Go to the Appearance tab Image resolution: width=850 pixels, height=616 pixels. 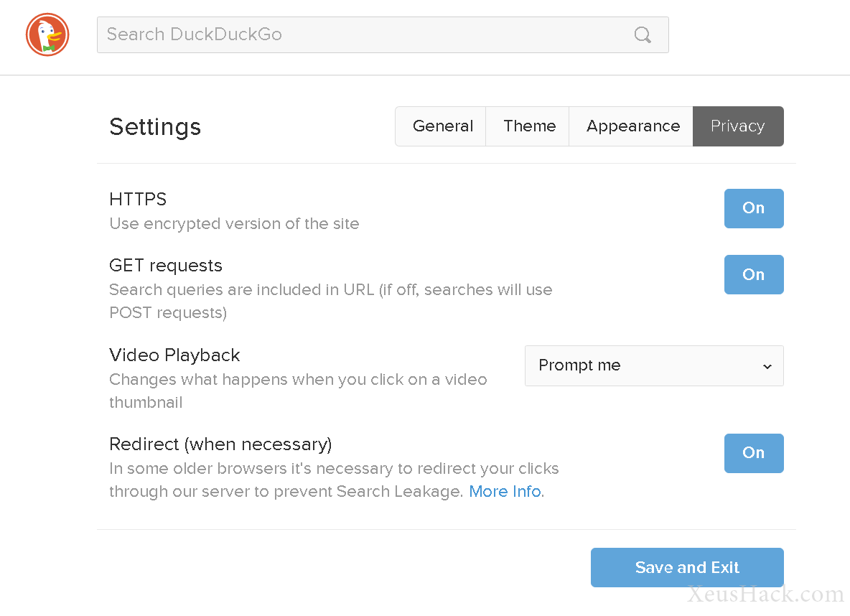tap(632, 126)
